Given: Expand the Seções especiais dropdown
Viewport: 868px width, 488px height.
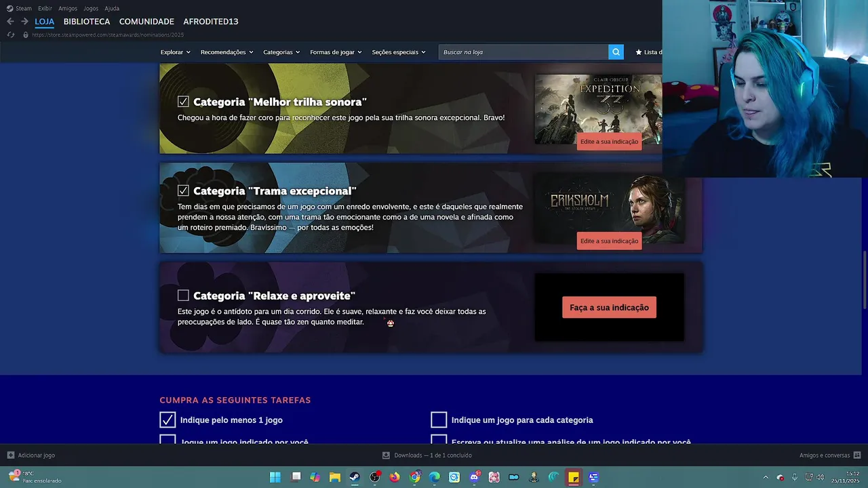Looking at the screenshot, I should pos(399,52).
